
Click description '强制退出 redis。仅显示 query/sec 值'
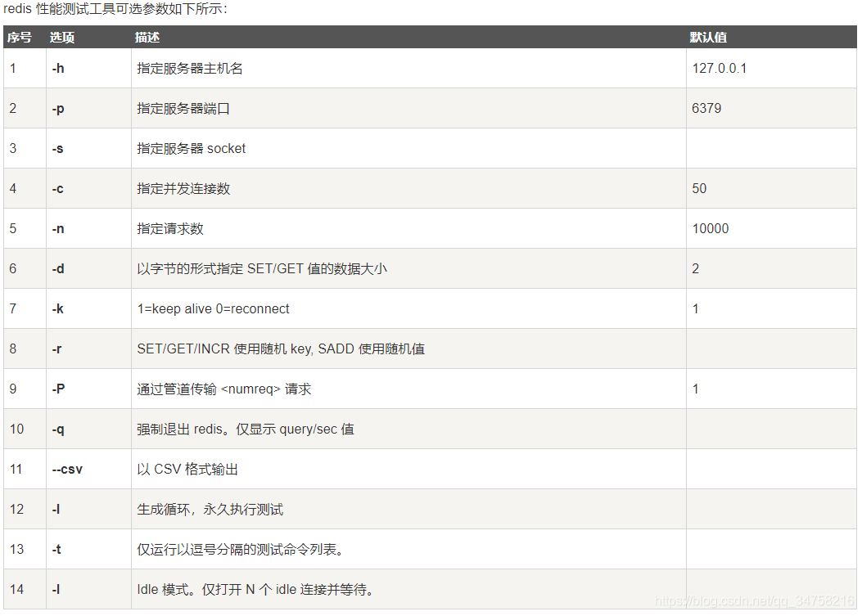(x=246, y=429)
